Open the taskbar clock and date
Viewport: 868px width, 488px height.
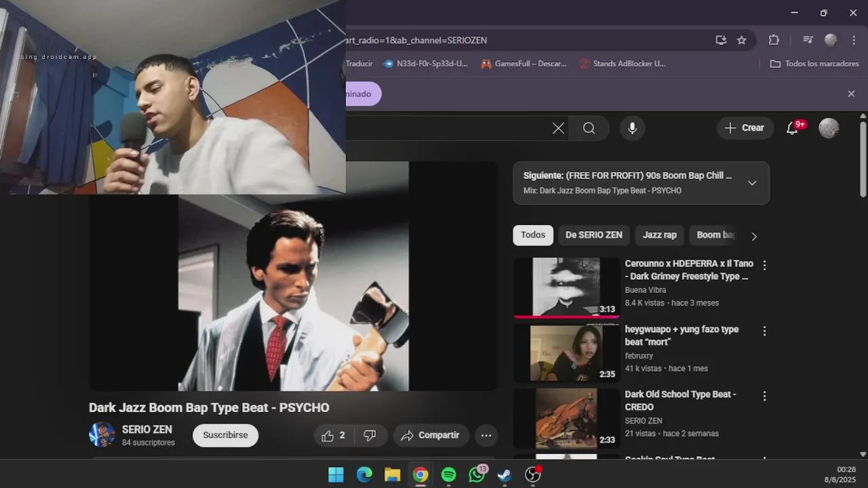coord(841,474)
